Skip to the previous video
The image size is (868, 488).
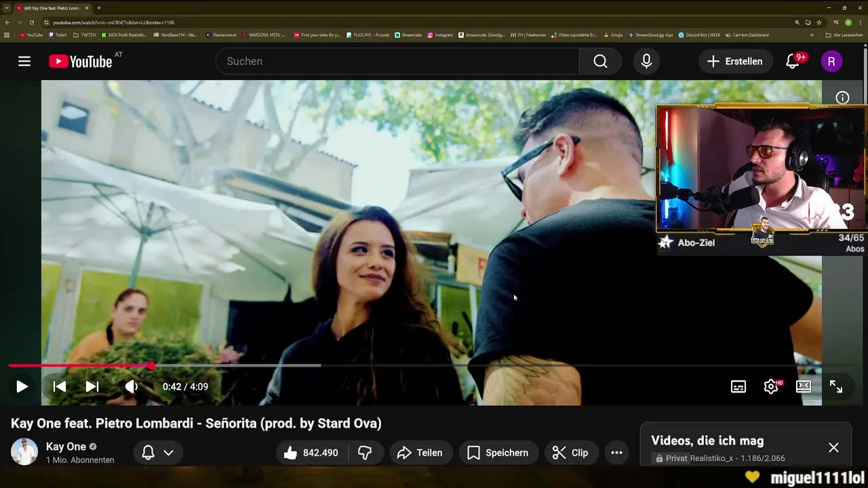(60, 386)
